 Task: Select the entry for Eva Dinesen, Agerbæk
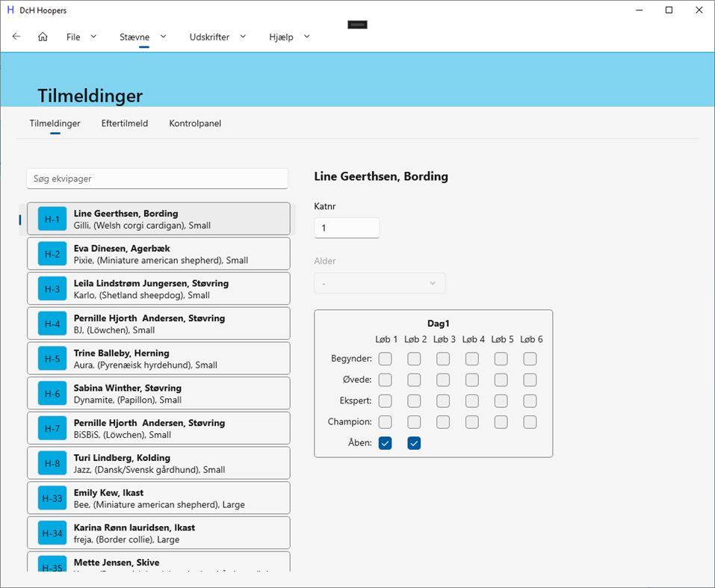(158, 254)
